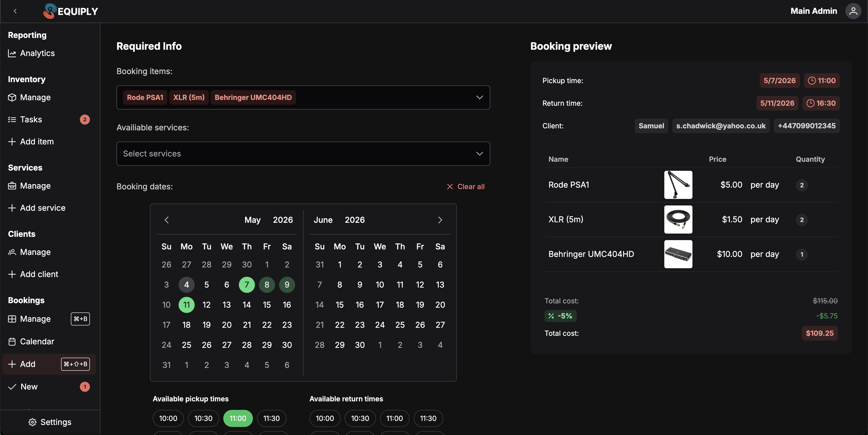Choose June 15 on the calendar
This screenshot has height=435, width=868.
click(x=340, y=305)
